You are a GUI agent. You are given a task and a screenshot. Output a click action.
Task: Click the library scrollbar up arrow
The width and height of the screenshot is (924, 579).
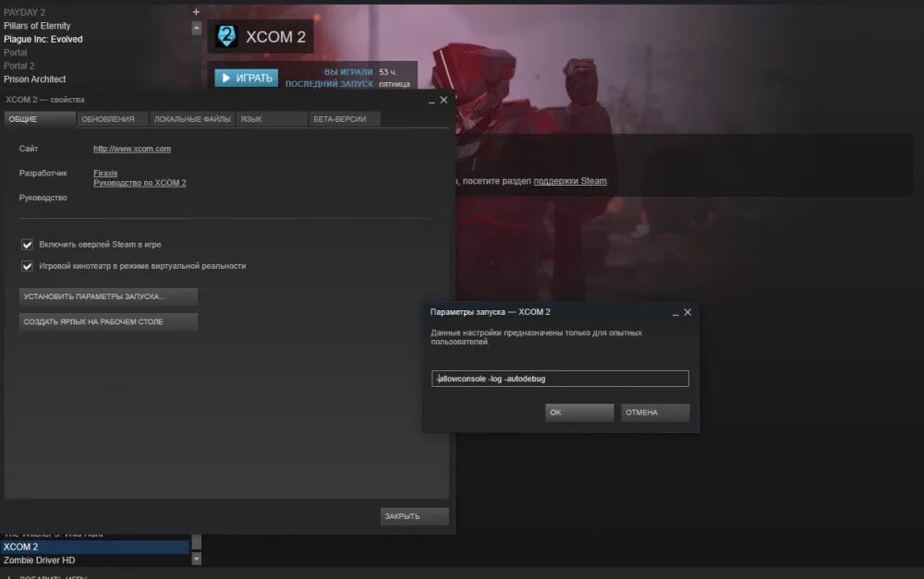(x=196, y=28)
